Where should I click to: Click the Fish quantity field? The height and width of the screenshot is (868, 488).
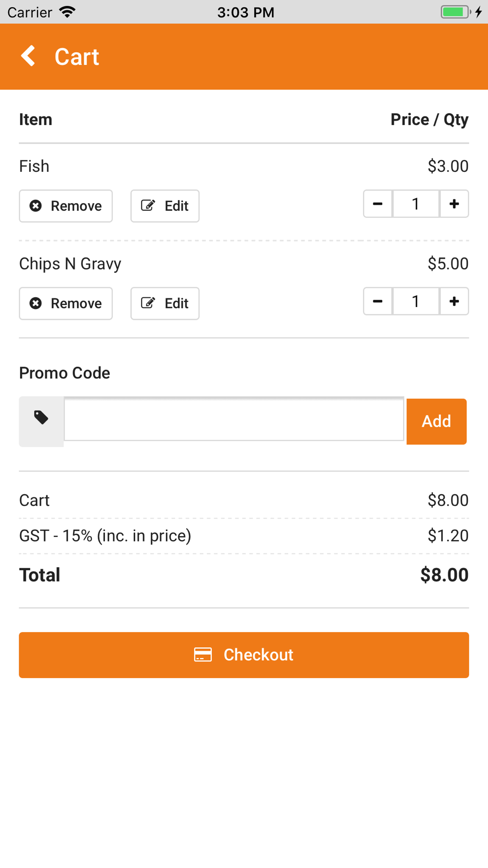(x=416, y=204)
